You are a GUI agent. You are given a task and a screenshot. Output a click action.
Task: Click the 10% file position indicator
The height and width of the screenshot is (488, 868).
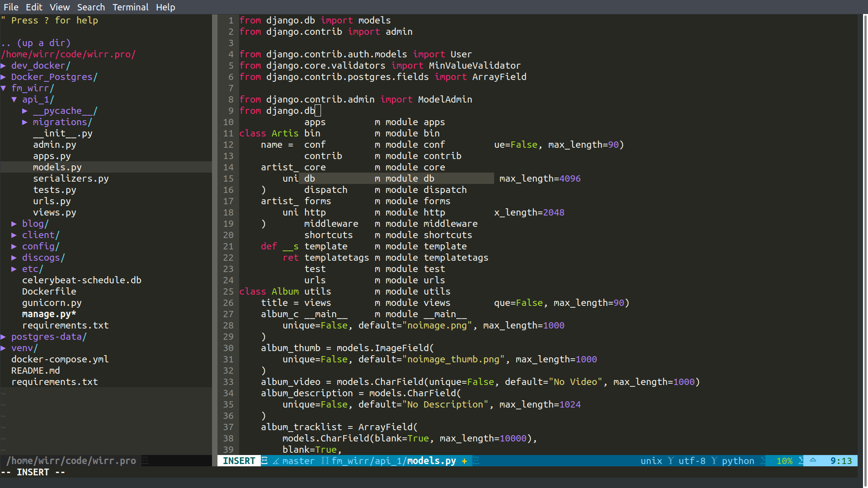(x=784, y=461)
